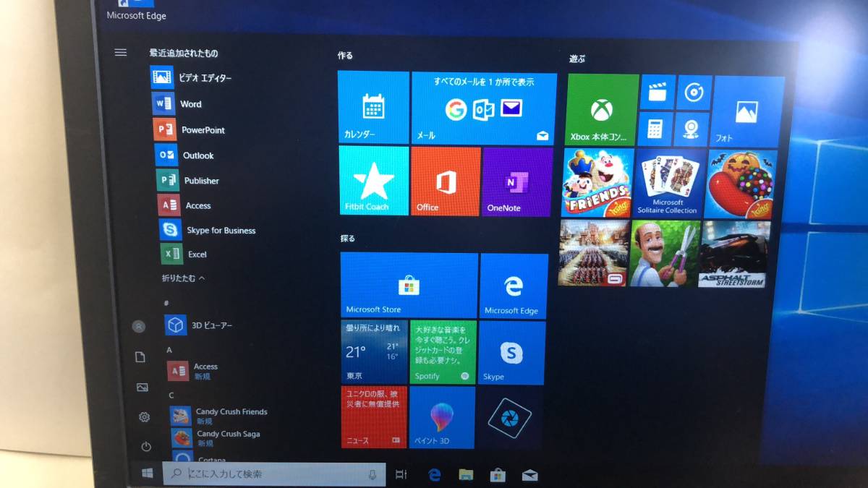Launch the ペイント 3D tile
The image size is (868, 488).
point(442,417)
